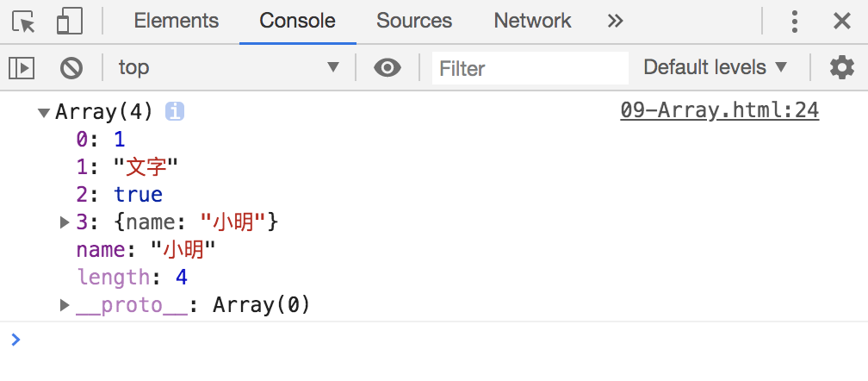Switch to the Elements tab

click(176, 21)
